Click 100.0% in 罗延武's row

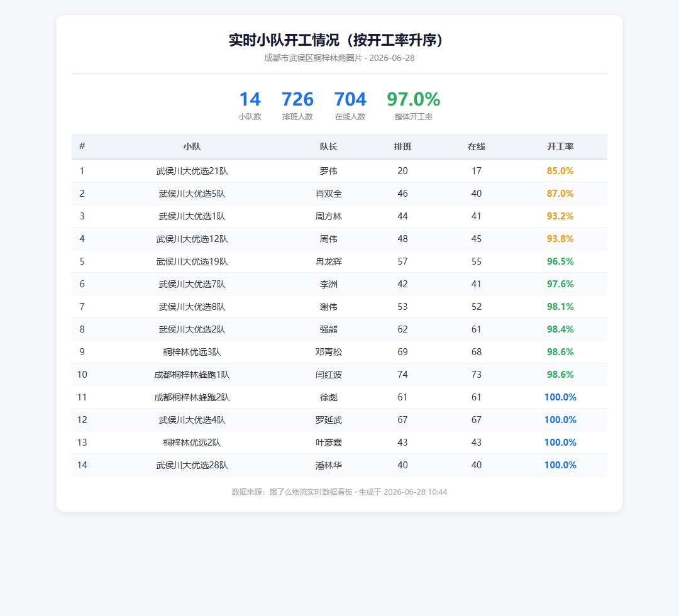(560, 420)
